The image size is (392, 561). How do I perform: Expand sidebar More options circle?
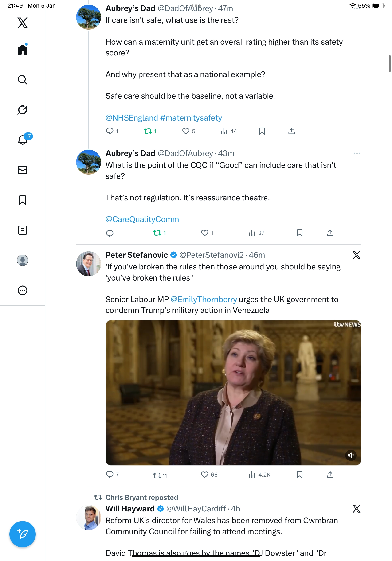[23, 290]
